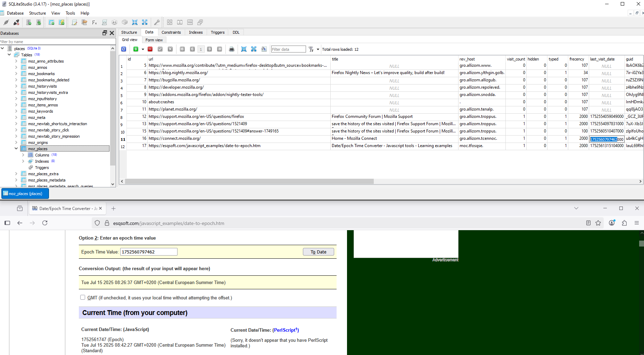Go to next page of data grid

point(209,49)
